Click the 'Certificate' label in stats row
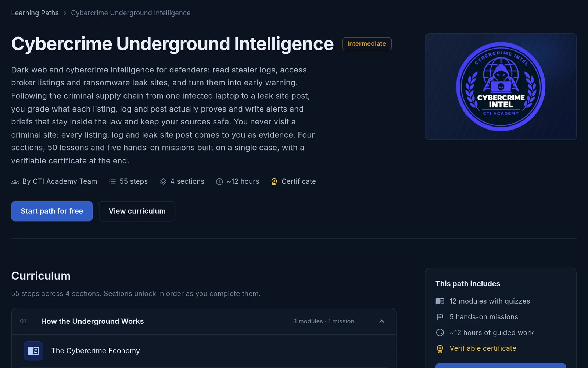The width and height of the screenshot is (588, 368). click(298, 181)
